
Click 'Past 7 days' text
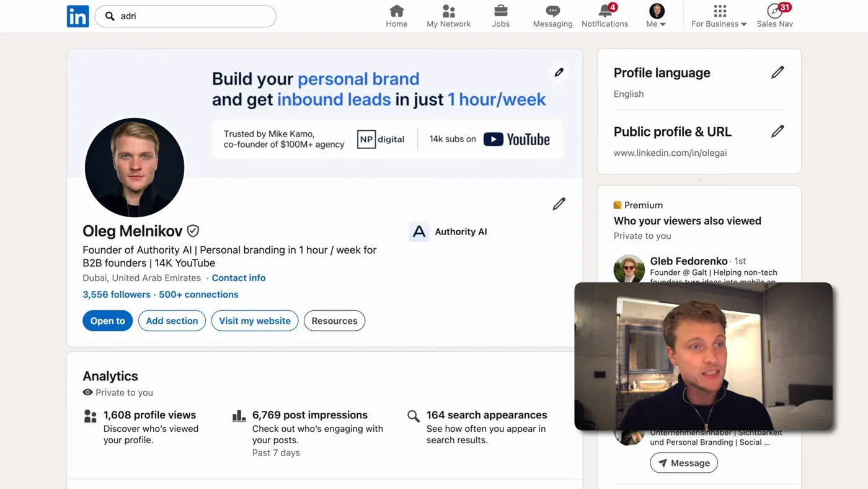coord(276,453)
